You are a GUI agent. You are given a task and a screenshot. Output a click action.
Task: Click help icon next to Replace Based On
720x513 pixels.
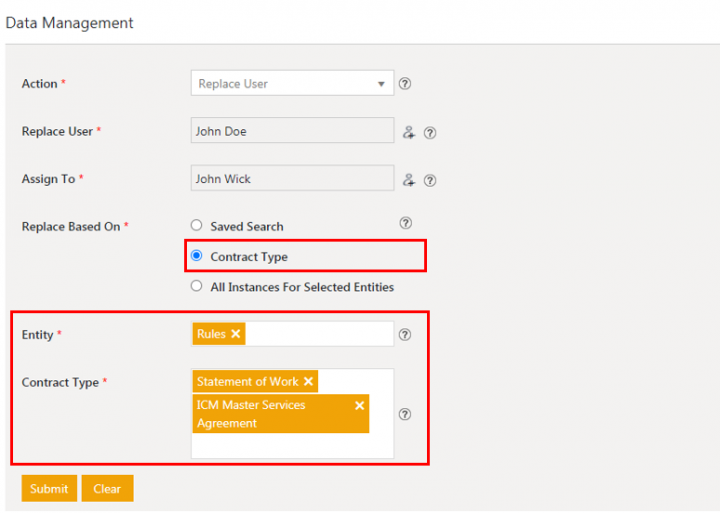click(x=405, y=223)
